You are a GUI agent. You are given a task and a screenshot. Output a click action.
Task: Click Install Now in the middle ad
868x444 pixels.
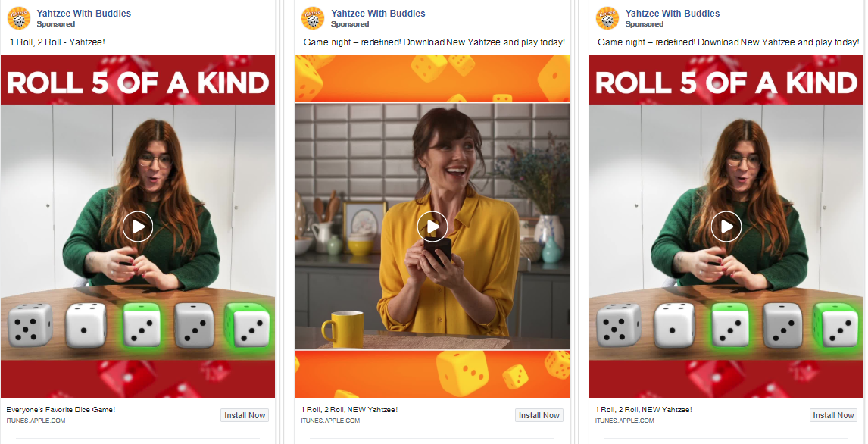pos(539,415)
